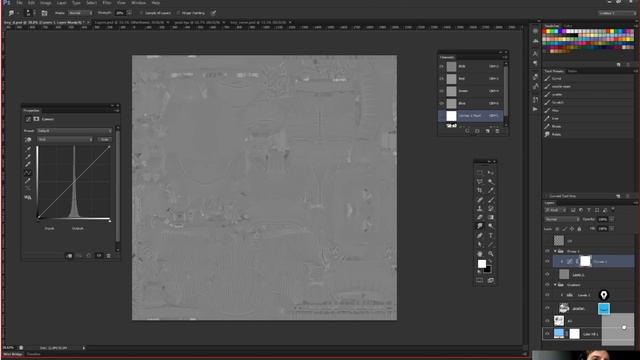Select the Hand tool in the toolbox

point(480,253)
